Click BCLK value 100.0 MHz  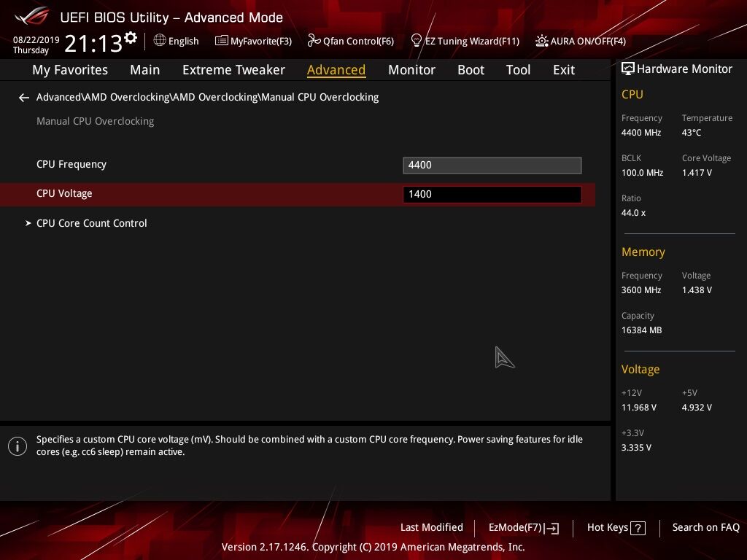pos(642,173)
